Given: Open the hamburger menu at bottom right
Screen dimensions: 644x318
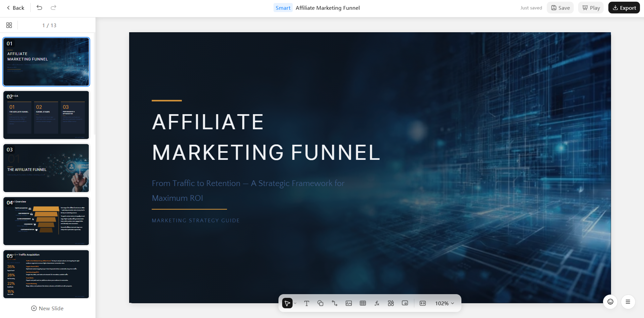Looking at the screenshot, I should (628, 302).
